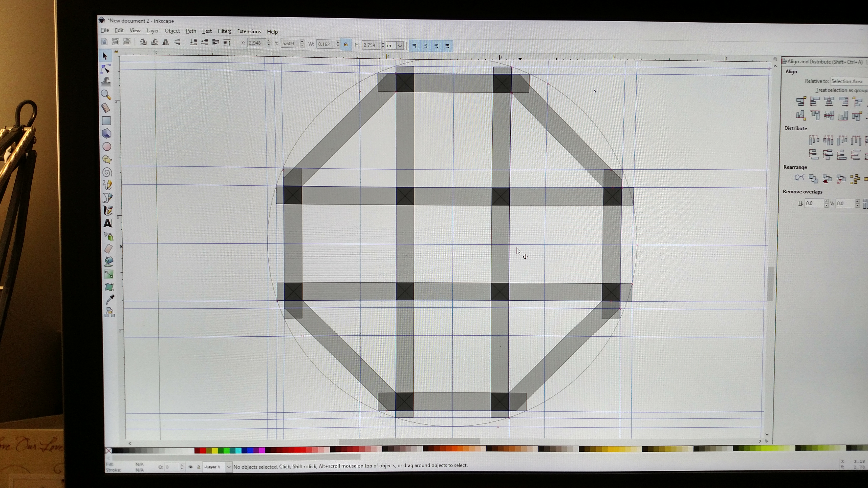
Task: Select the Ellipse circle tool
Action: coord(107,146)
